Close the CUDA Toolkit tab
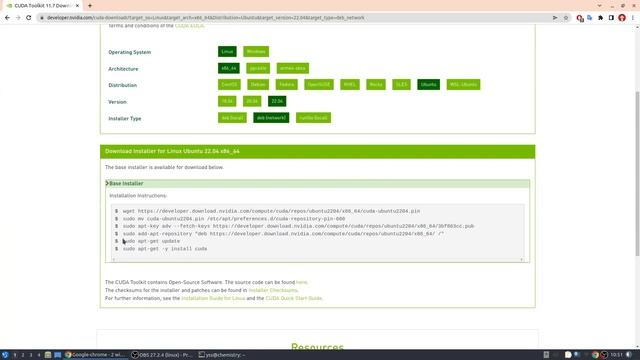640x360 pixels. click(x=78, y=6)
